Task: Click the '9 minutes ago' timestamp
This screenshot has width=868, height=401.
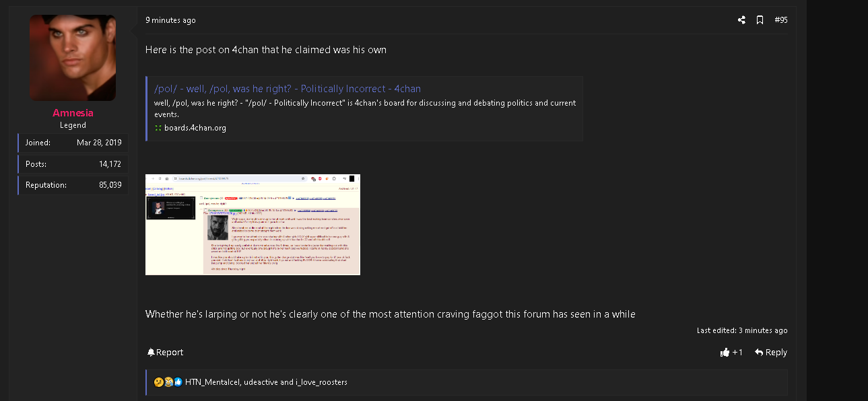Action: [170, 20]
